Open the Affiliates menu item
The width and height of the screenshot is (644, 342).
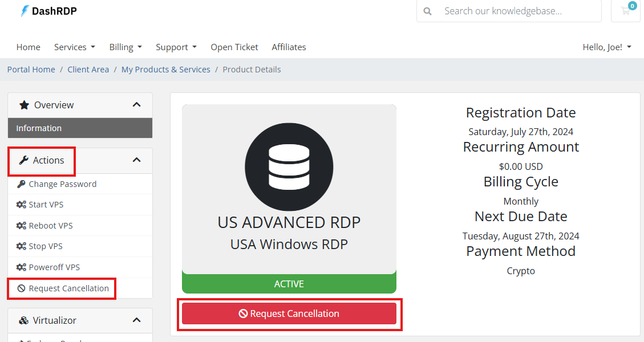(x=289, y=47)
